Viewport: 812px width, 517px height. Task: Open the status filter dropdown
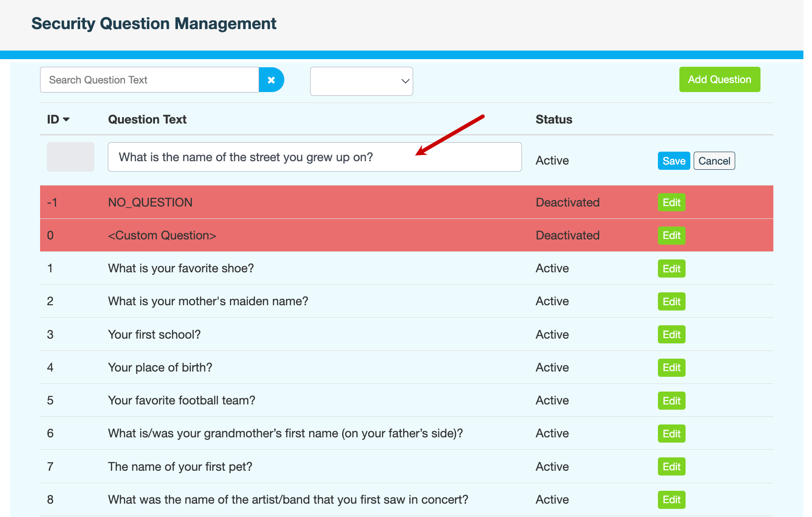(x=361, y=82)
